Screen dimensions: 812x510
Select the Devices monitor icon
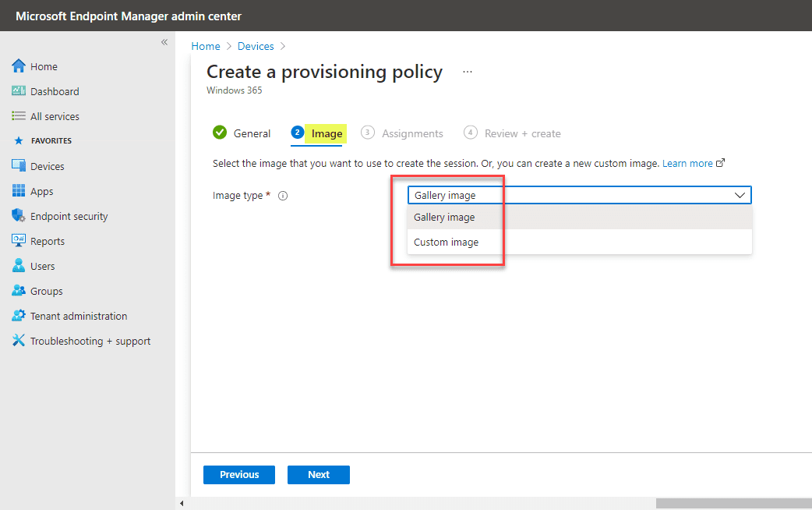19,166
